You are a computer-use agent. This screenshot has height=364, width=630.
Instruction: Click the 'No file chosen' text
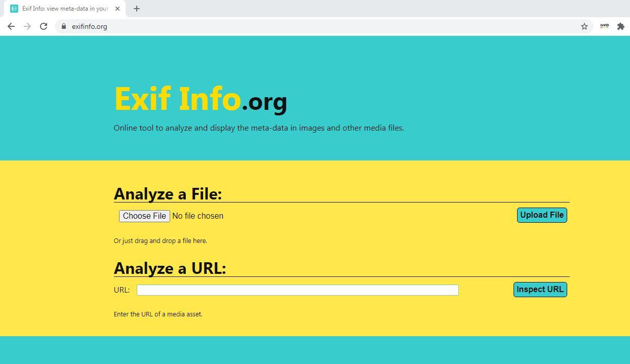tap(198, 216)
